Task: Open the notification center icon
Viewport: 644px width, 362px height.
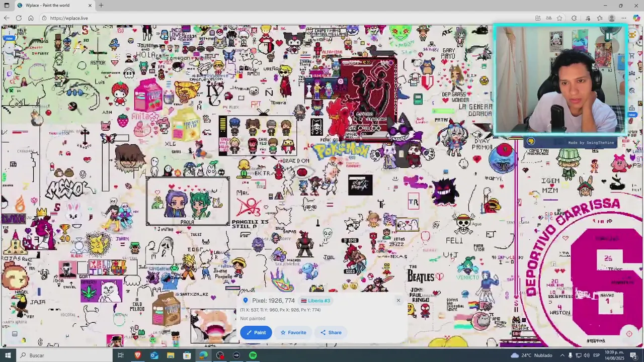Action: coord(634,355)
